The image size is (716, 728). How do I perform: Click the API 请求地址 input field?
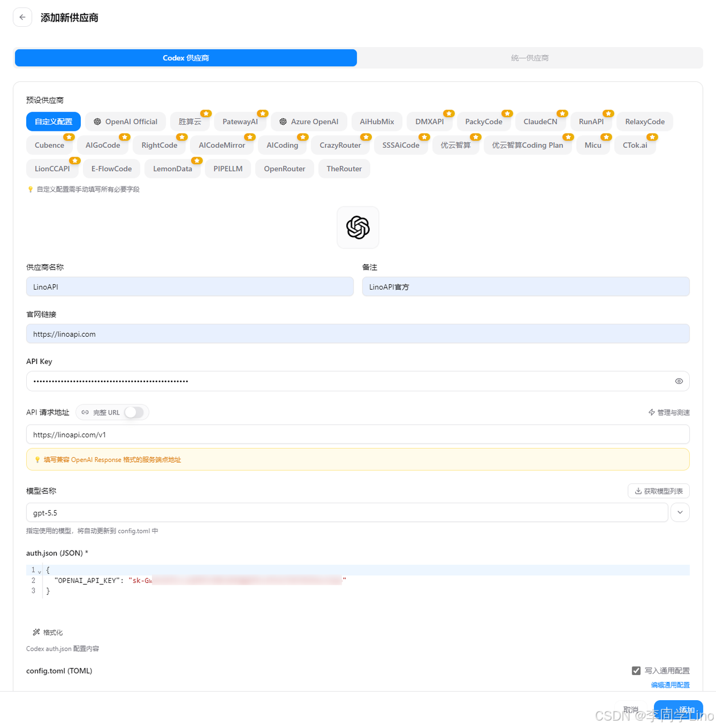tap(358, 435)
